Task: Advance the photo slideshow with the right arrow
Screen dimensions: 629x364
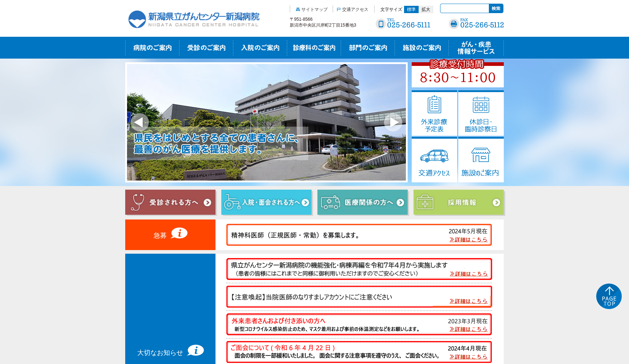Action: [393, 123]
